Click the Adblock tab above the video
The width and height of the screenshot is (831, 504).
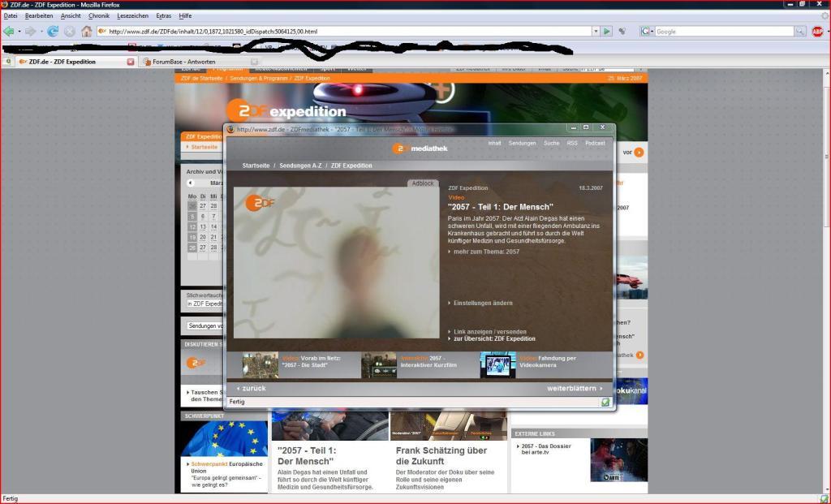(423, 183)
